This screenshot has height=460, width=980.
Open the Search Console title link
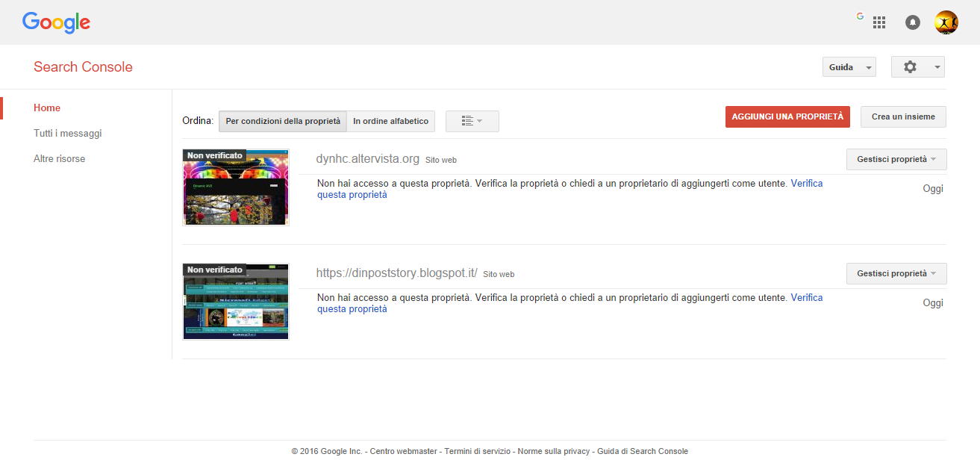pos(83,67)
